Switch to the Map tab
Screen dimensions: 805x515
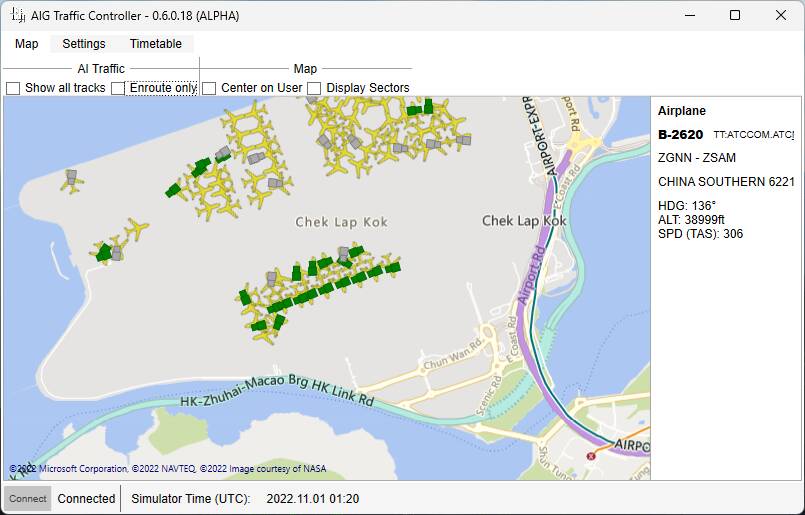pos(27,44)
